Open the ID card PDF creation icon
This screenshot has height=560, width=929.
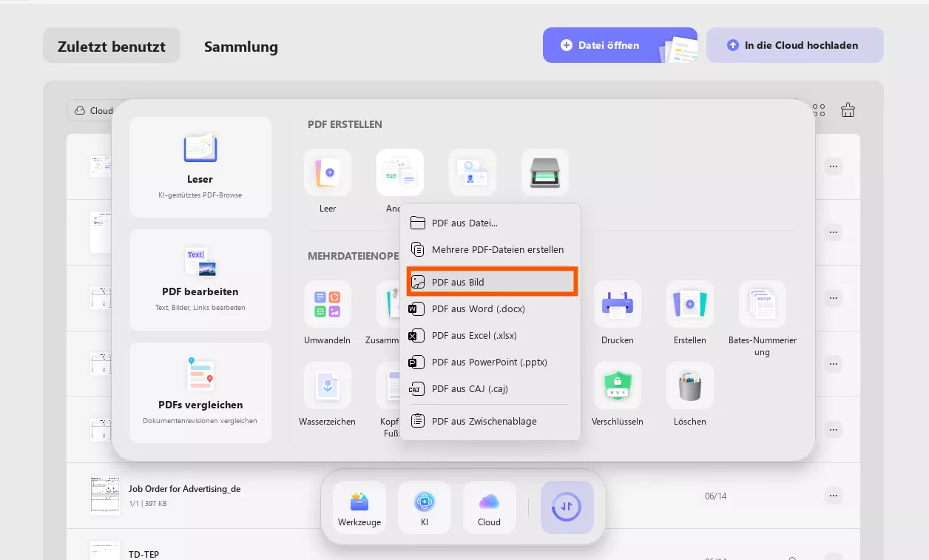coord(473,172)
